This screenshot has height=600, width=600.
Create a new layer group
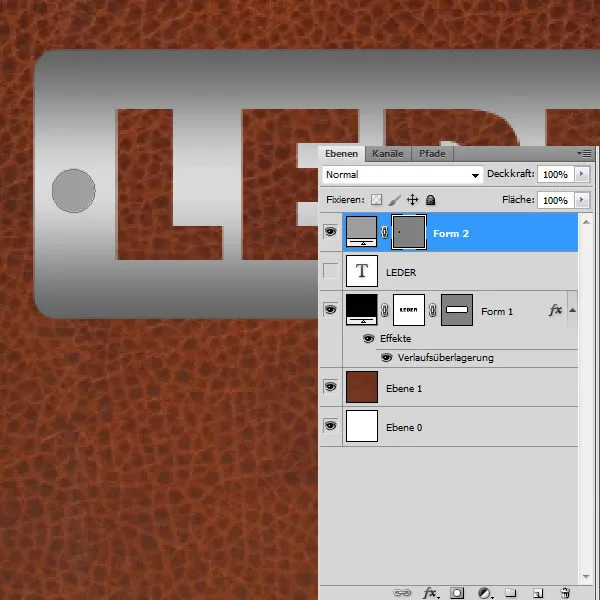pyautogui.click(x=510, y=592)
